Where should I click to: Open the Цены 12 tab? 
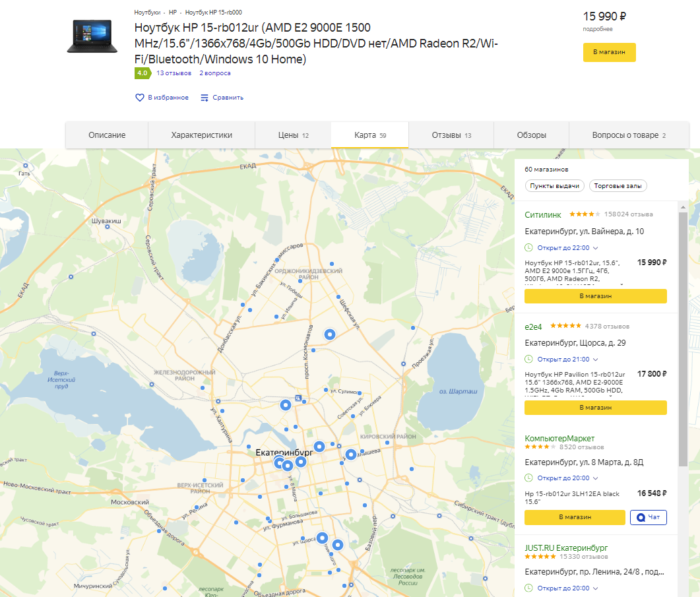tap(293, 135)
